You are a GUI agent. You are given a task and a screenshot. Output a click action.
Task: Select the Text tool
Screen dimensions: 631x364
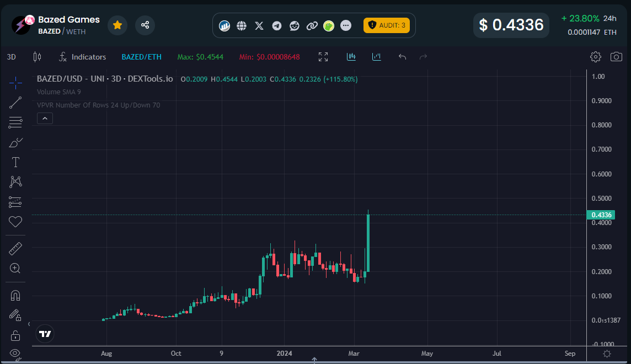click(15, 162)
